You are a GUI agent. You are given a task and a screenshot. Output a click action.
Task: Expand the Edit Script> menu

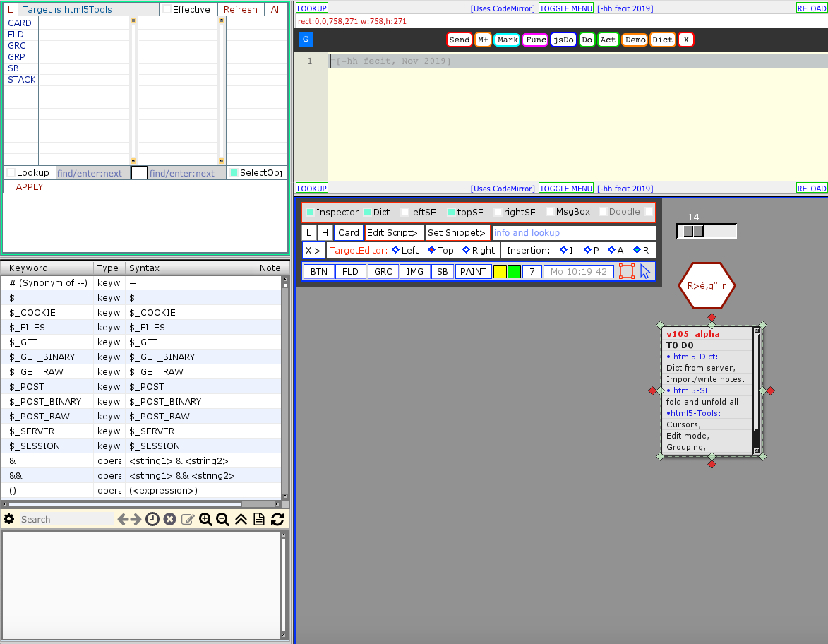(394, 233)
